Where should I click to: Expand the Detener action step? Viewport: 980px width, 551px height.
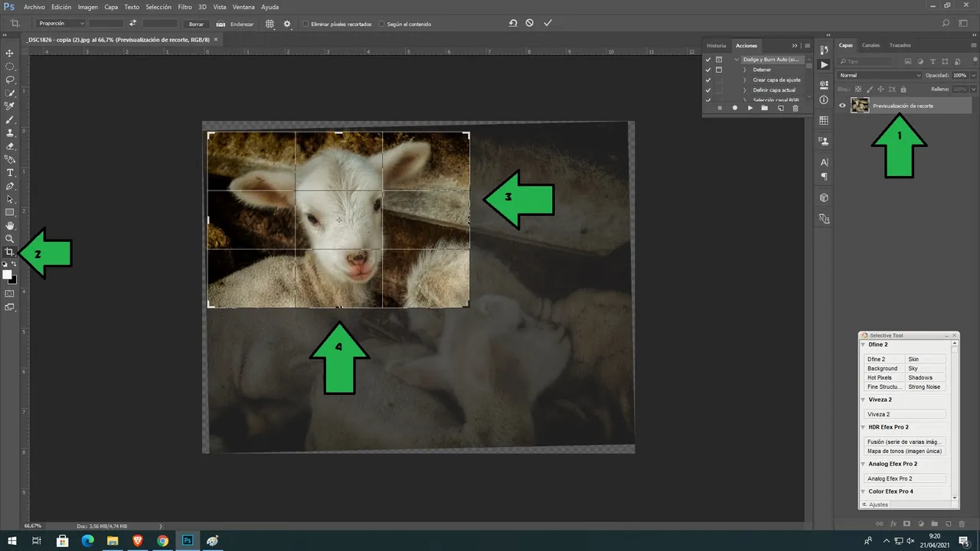point(744,70)
